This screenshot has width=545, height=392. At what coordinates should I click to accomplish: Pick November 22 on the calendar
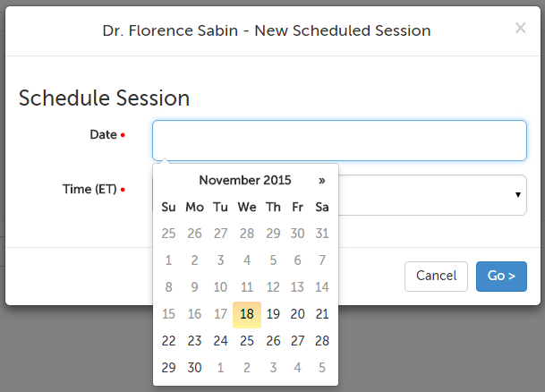pos(168,341)
